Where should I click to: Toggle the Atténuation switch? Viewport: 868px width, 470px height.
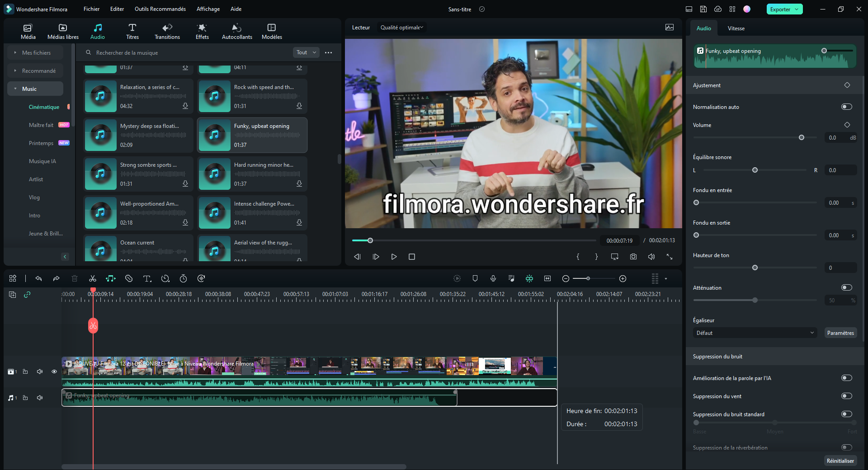click(x=847, y=287)
